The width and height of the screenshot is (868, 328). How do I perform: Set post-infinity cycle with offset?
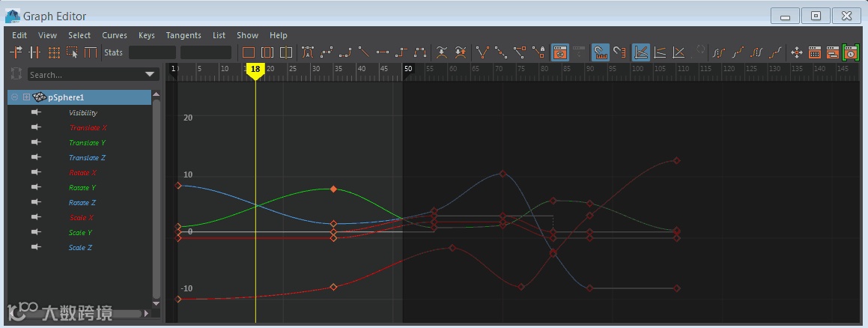pyautogui.click(x=776, y=52)
